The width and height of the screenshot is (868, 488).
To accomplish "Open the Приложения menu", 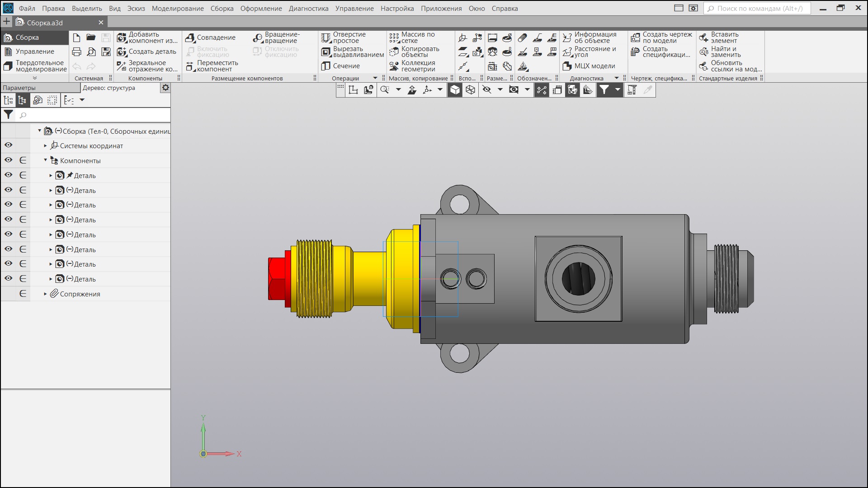I will pos(441,8).
